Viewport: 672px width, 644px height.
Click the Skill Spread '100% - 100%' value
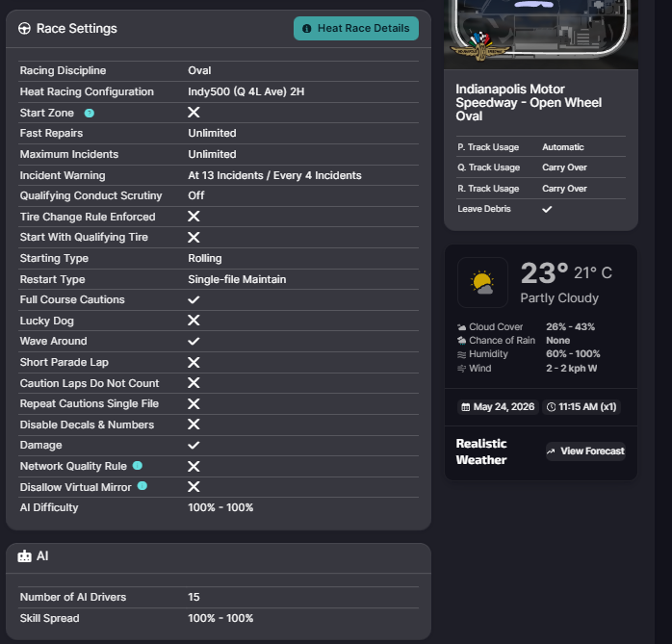tap(220, 618)
